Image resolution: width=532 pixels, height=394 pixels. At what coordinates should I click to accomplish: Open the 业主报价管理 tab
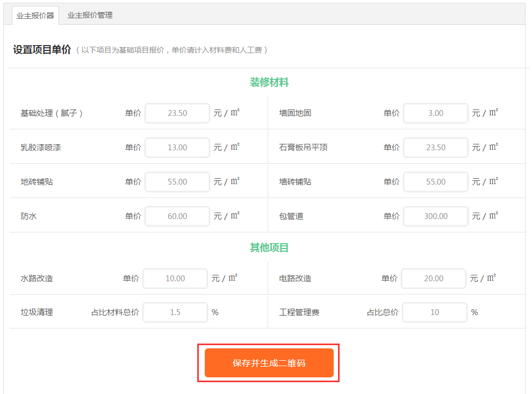(x=90, y=16)
